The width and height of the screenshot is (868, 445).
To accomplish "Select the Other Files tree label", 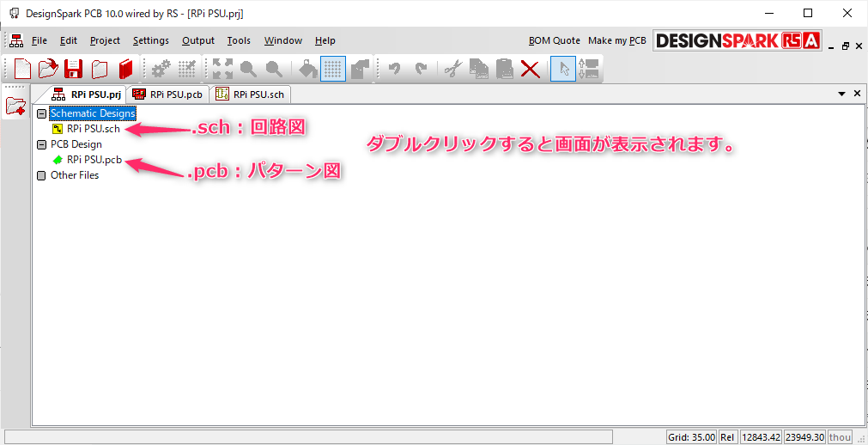I will coord(75,175).
